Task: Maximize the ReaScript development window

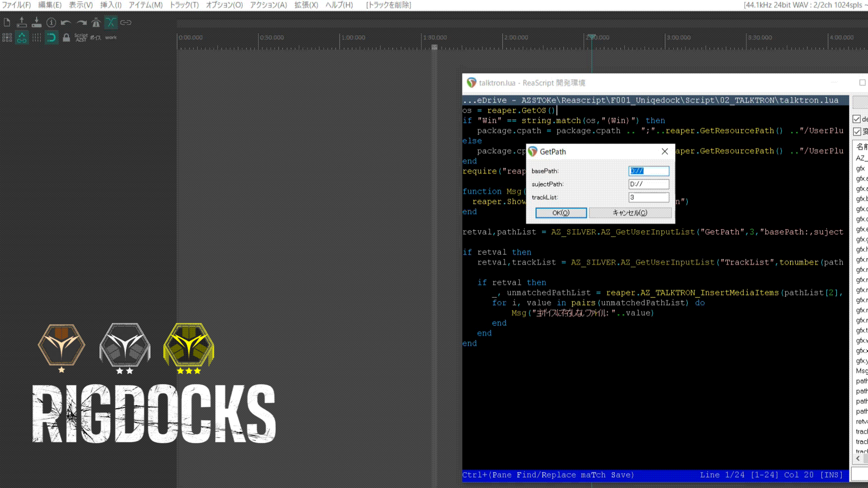Action: 862,83
